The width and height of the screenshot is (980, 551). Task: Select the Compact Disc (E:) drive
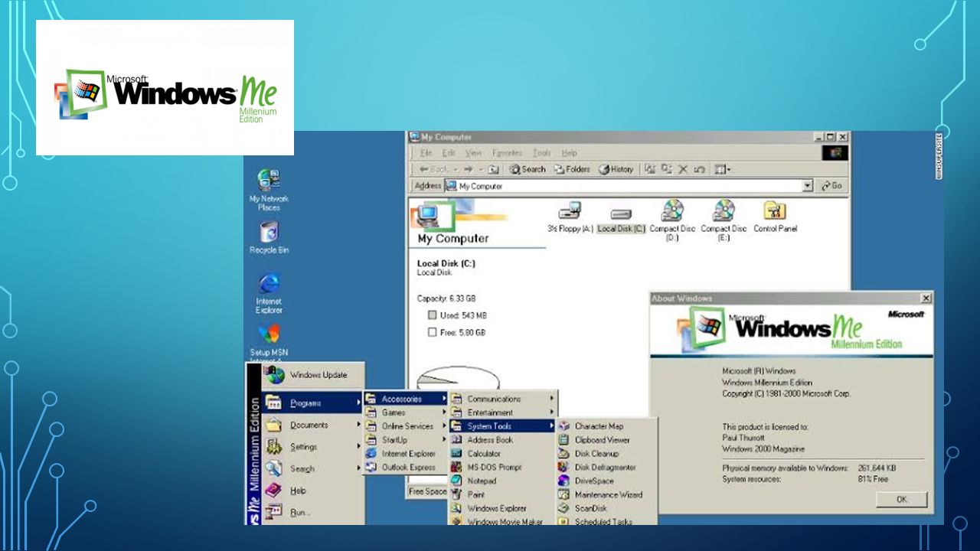click(724, 220)
